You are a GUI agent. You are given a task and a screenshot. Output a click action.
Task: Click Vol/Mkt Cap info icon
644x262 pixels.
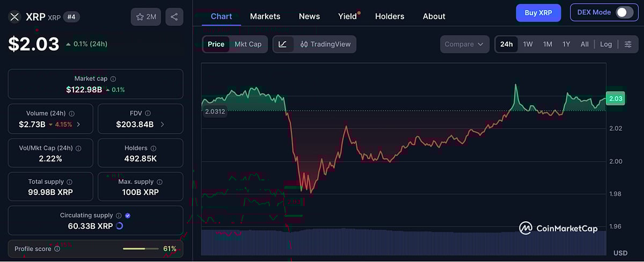[x=78, y=148]
